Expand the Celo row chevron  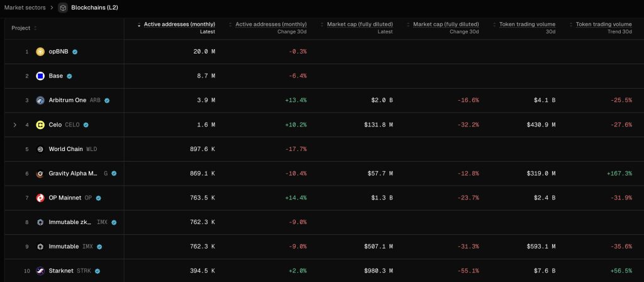[x=15, y=125]
